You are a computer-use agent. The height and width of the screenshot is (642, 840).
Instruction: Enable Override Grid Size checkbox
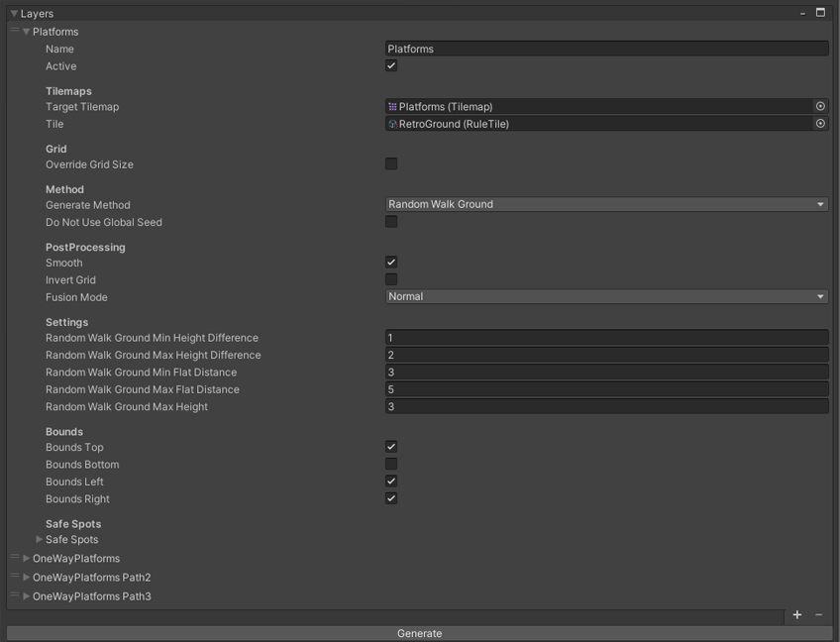coord(391,163)
